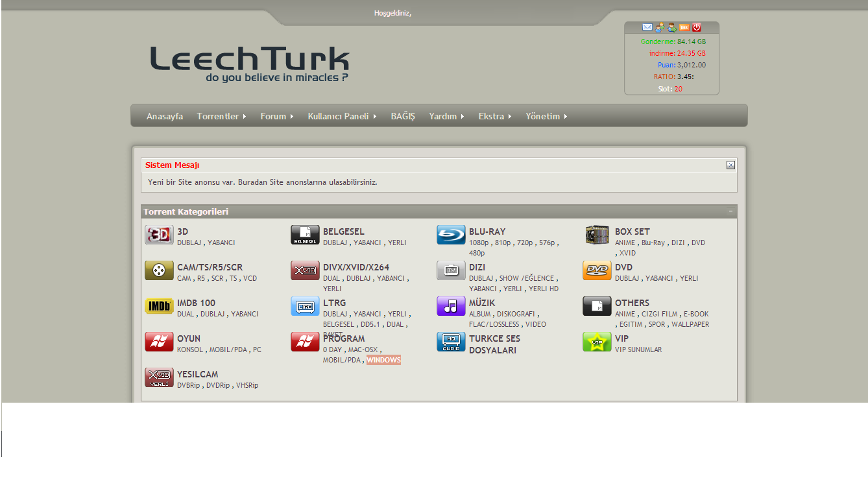
Task: Select KONSOL under OYUN
Action: (190, 350)
